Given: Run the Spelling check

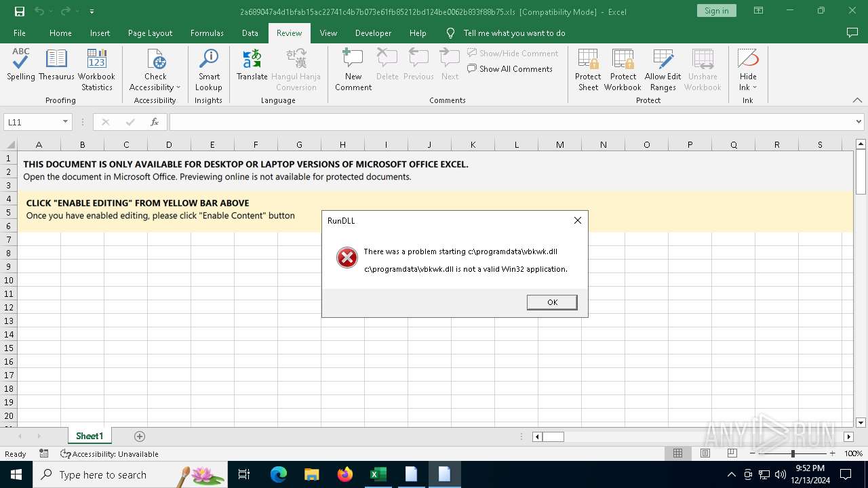Looking at the screenshot, I should click(x=21, y=65).
